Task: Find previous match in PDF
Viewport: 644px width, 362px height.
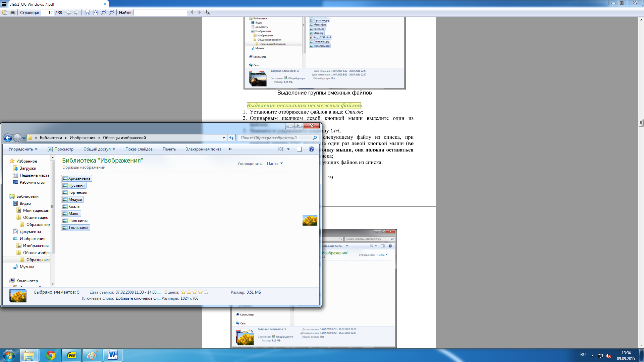Action: tap(192, 12)
